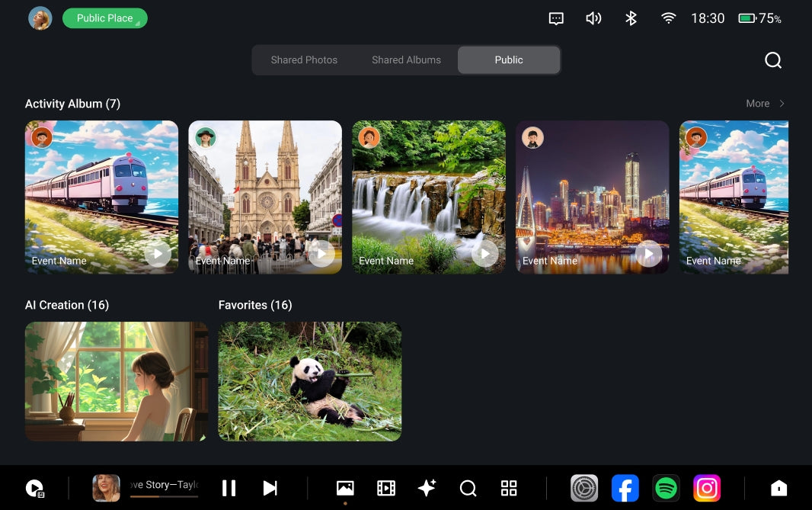Click the Activity Album (7) heading

[72, 104]
